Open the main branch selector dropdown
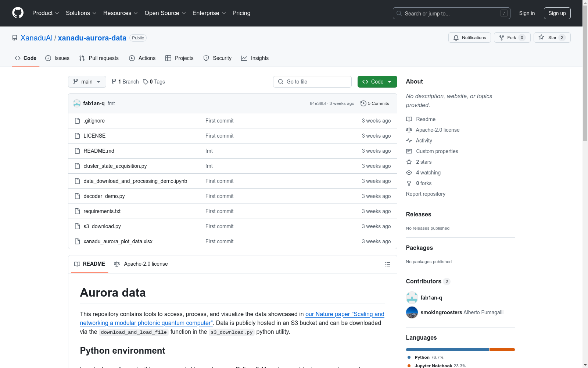 coord(87,82)
